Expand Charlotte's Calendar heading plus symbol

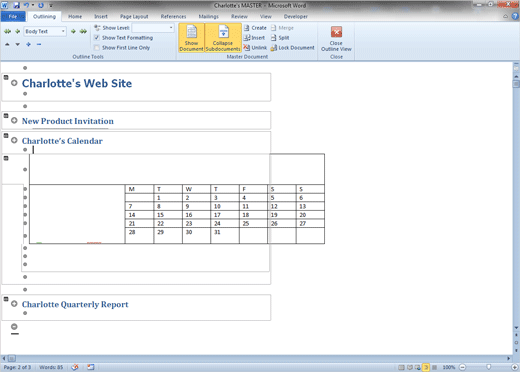click(14, 140)
